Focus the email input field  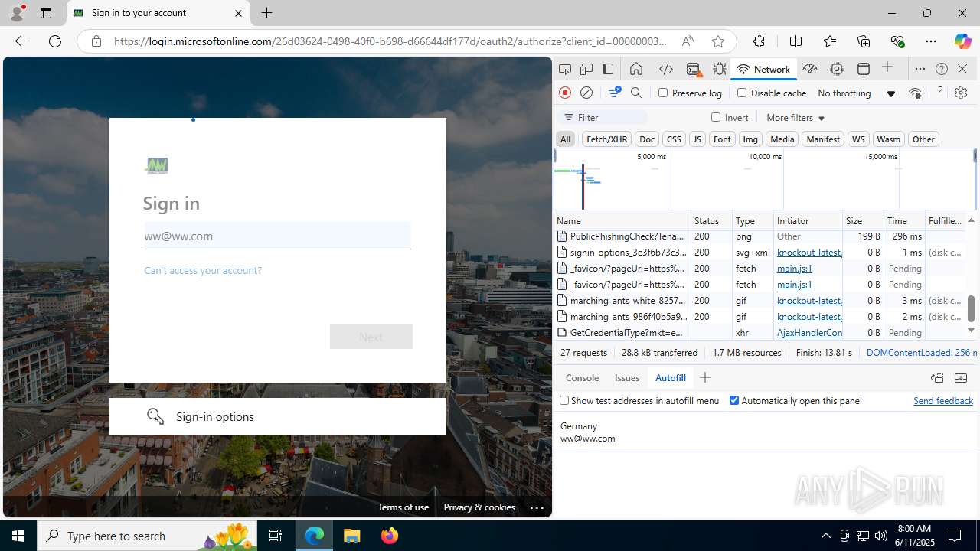click(277, 236)
